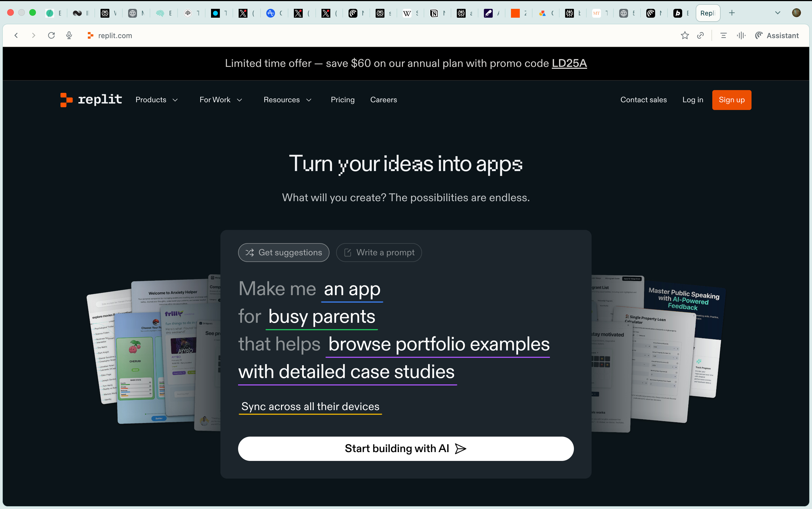
Task: Bookmark page with the star icon
Action: pos(684,35)
